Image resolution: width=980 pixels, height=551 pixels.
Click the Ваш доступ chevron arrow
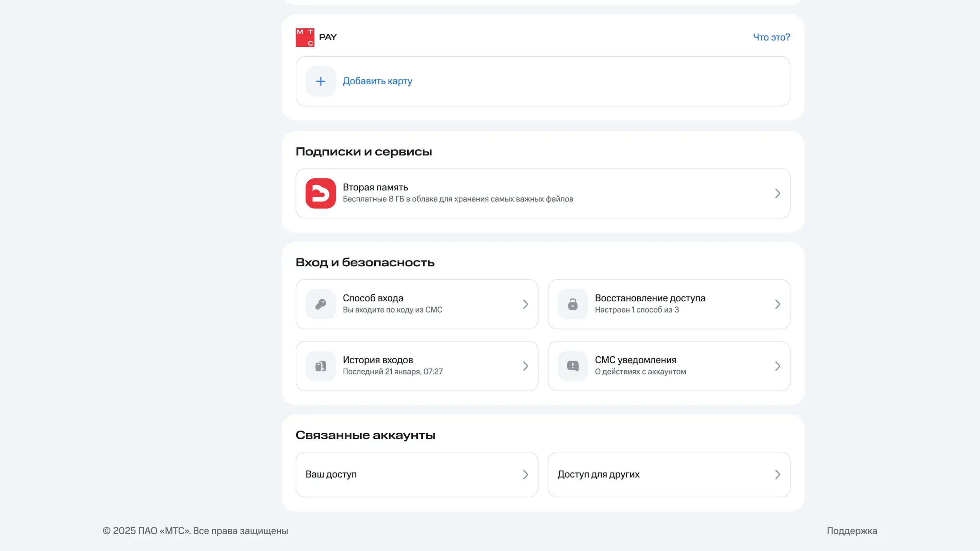pyautogui.click(x=525, y=474)
